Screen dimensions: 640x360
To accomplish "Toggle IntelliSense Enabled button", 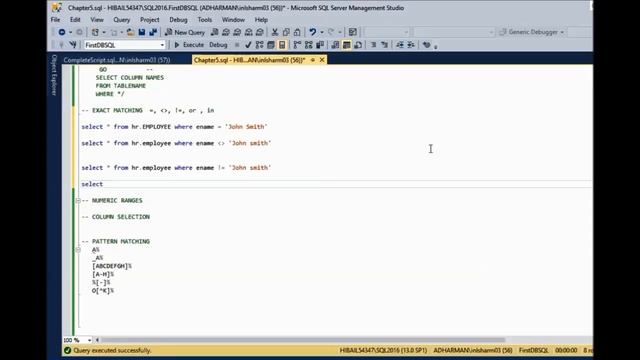I will [282, 45].
